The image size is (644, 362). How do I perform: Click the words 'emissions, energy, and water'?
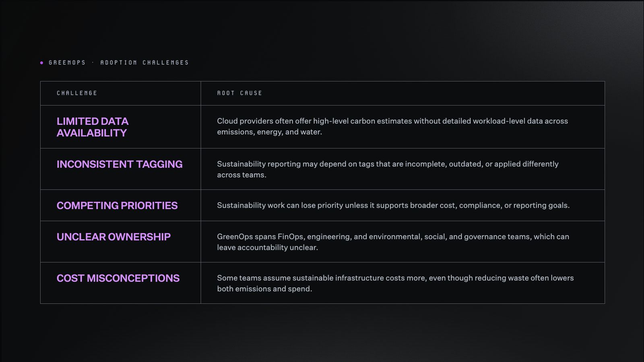click(268, 132)
